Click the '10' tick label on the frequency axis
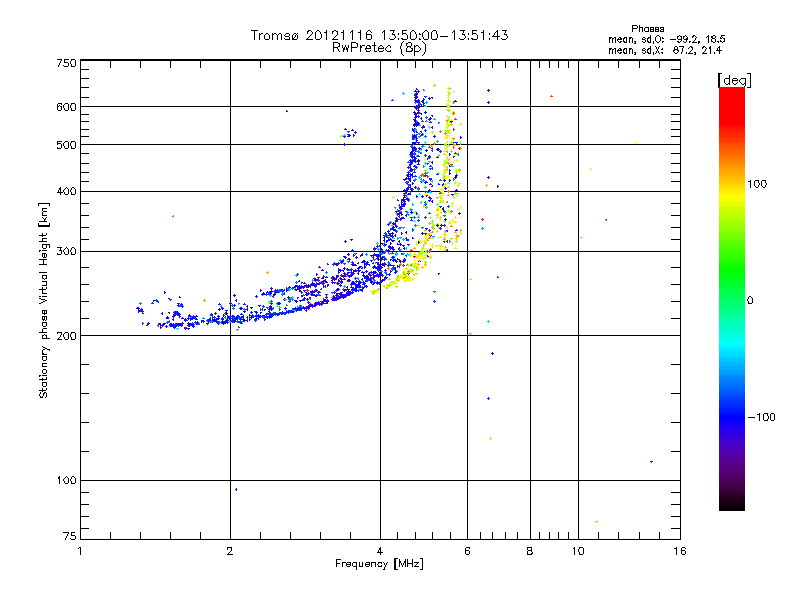 [578, 551]
